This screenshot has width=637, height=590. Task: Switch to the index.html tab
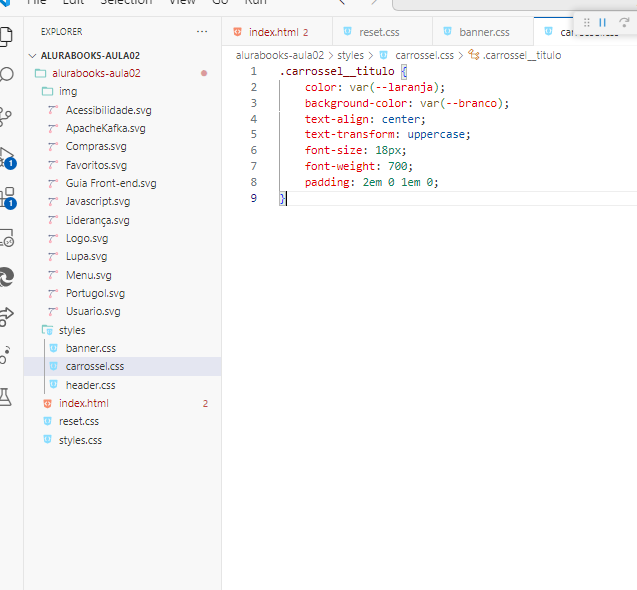point(277,32)
